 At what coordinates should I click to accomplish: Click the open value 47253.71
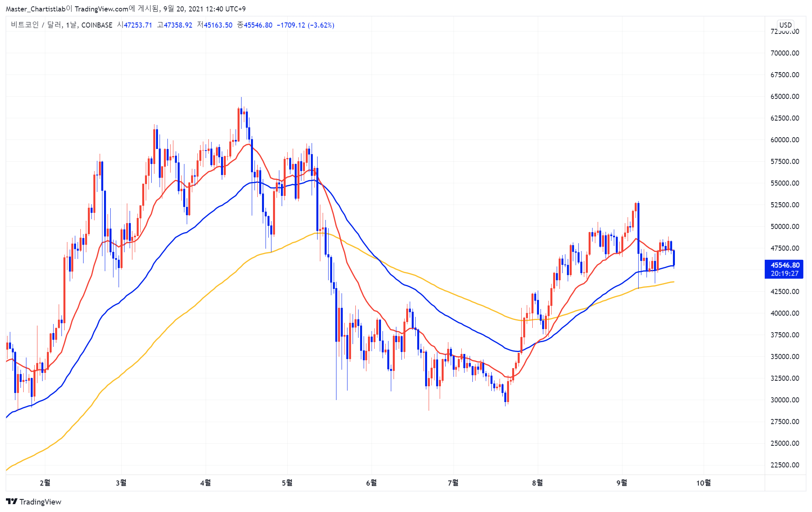click(138, 25)
